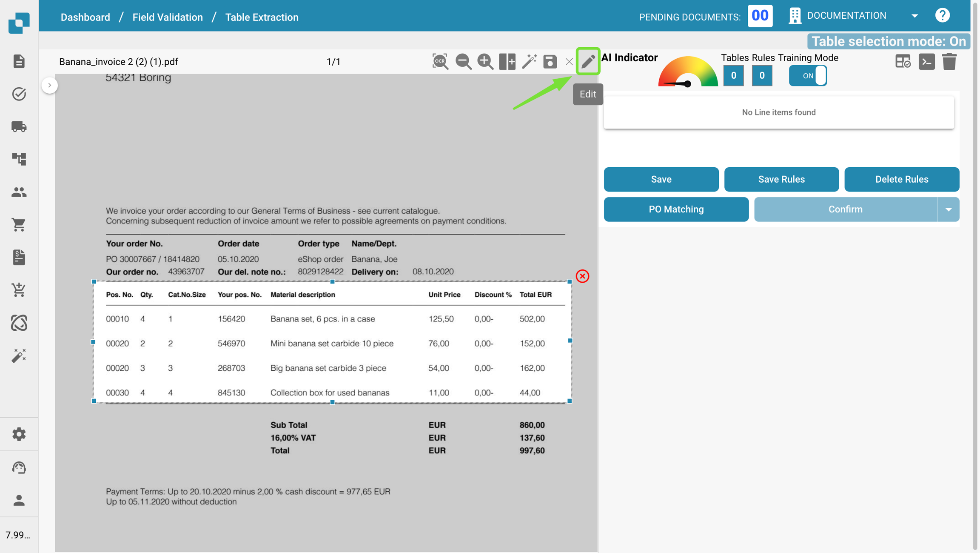980x553 pixels.
Task: Click the trash delete icon
Action: click(x=949, y=62)
